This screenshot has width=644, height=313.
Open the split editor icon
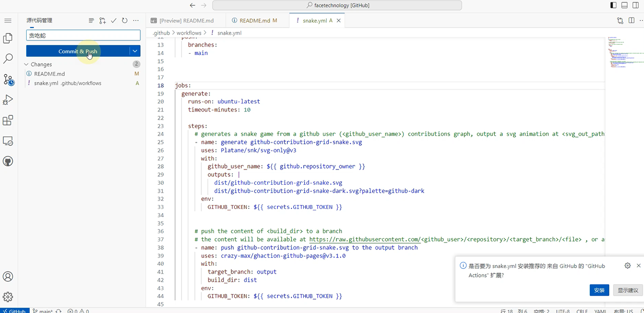click(x=631, y=21)
